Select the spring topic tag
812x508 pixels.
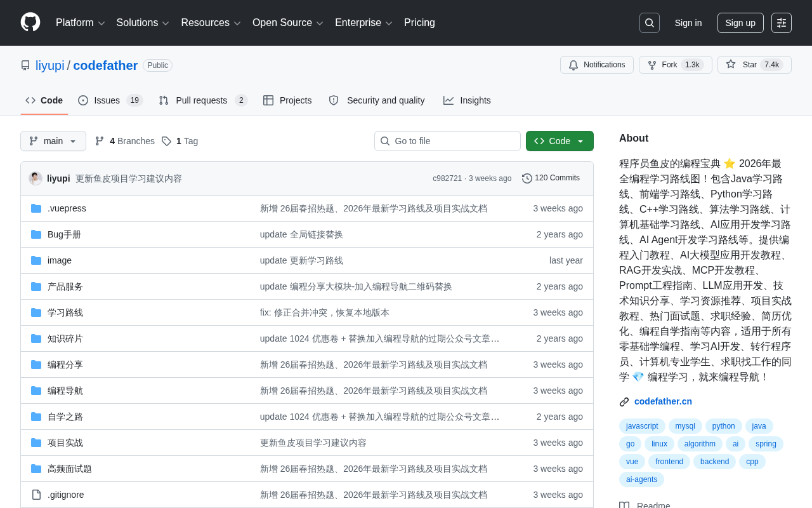tap(766, 444)
